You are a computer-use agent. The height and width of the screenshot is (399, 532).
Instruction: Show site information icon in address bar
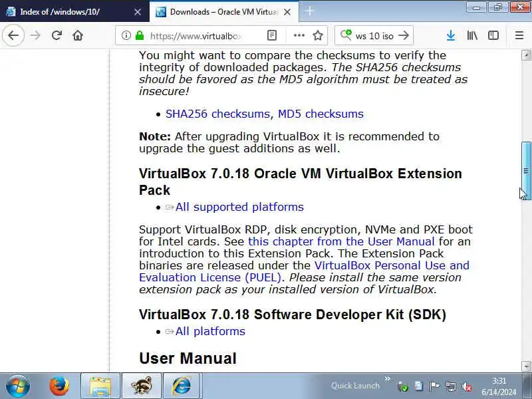point(126,35)
